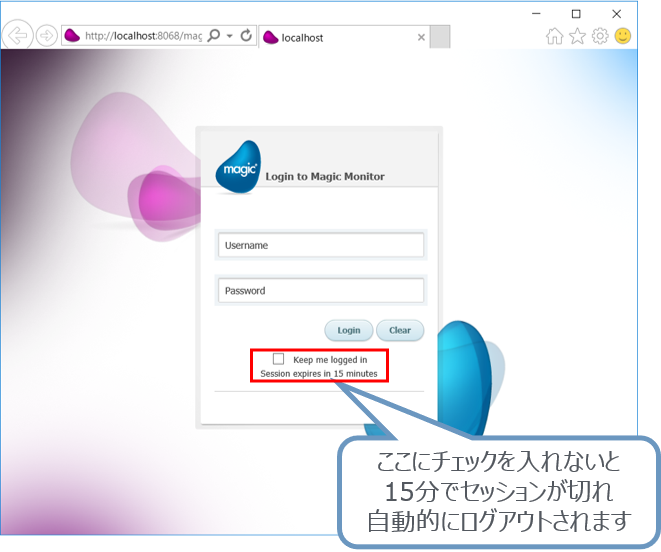Expand the address bar dropdown arrow

pyautogui.click(x=230, y=37)
